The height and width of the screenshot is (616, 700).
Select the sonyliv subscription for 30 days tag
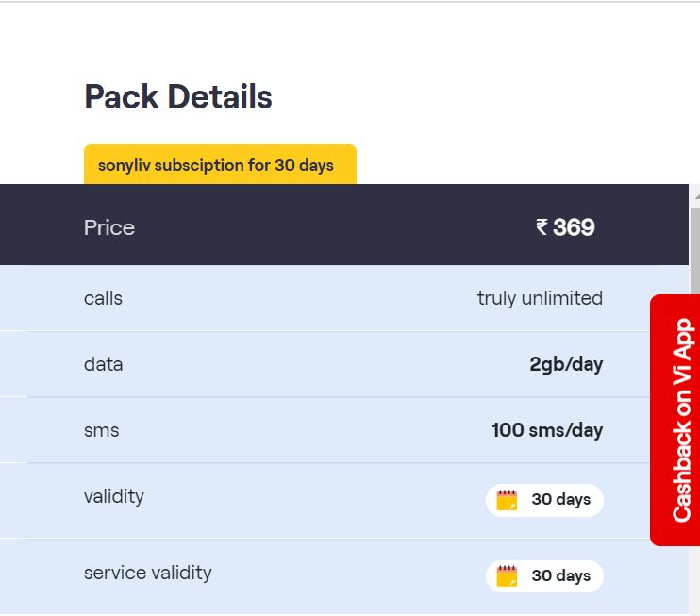[219, 165]
